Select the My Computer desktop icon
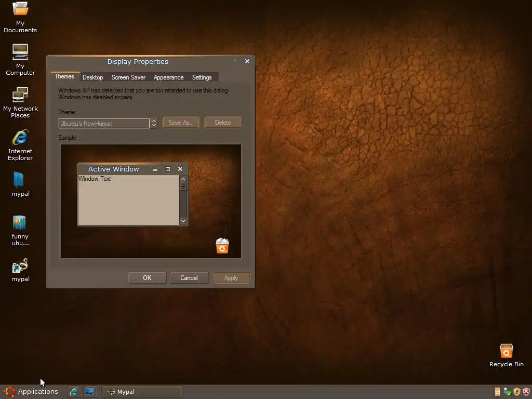This screenshot has width=532, height=399. pos(20,60)
